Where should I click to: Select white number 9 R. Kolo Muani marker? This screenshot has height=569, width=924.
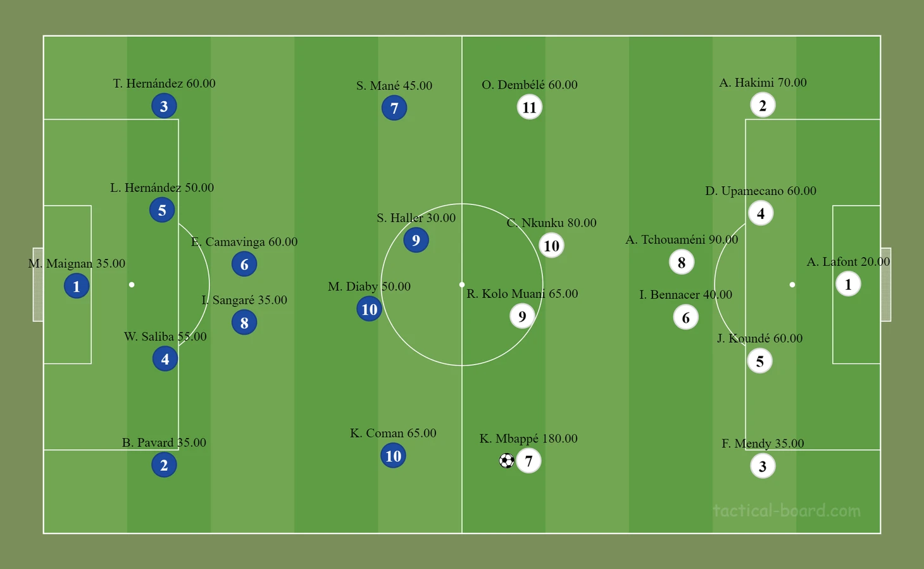[522, 316]
